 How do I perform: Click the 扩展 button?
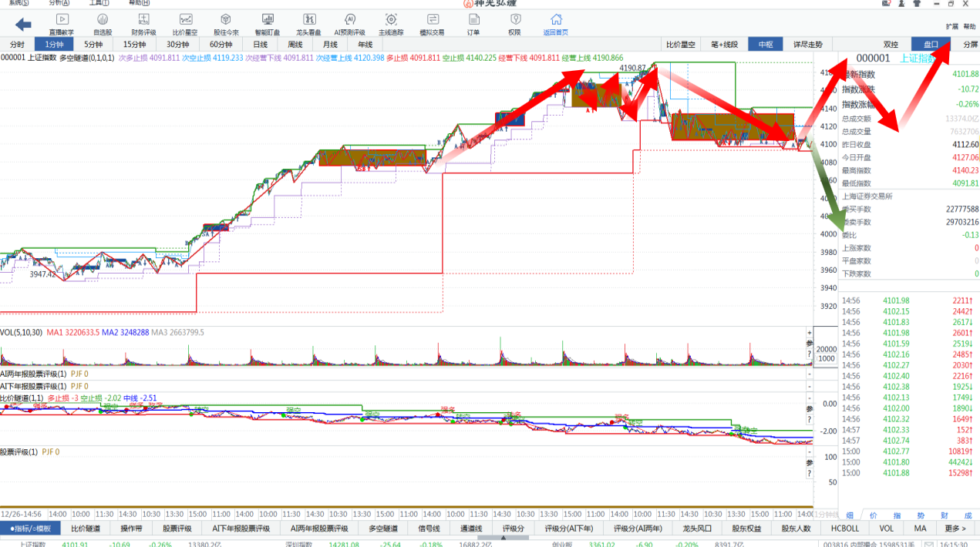951,27
